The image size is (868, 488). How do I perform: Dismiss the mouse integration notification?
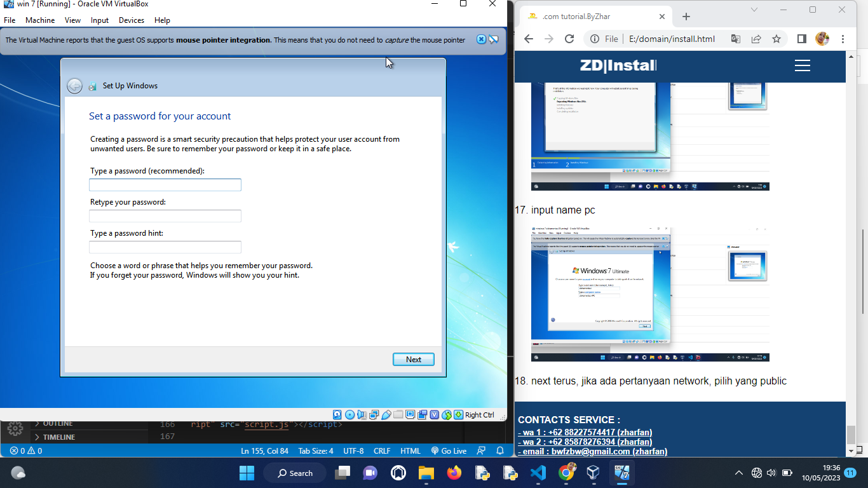pos(482,39)
